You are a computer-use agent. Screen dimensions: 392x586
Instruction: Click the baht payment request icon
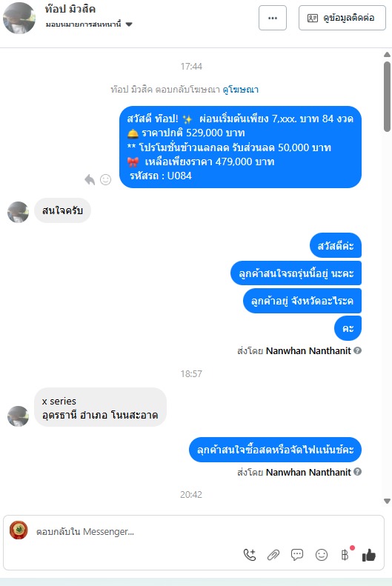[345, 555]
